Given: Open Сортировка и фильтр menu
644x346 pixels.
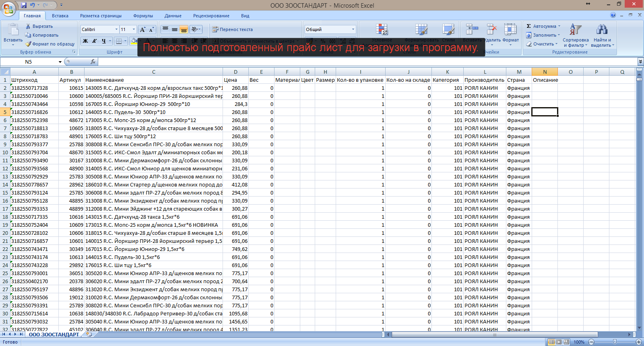Looking at the screenshot, I should pyautogui.click(x=576, y=35).
